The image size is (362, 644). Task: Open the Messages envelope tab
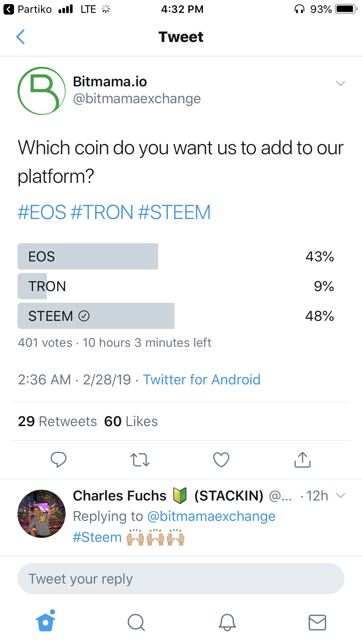[x=317, y=622]
